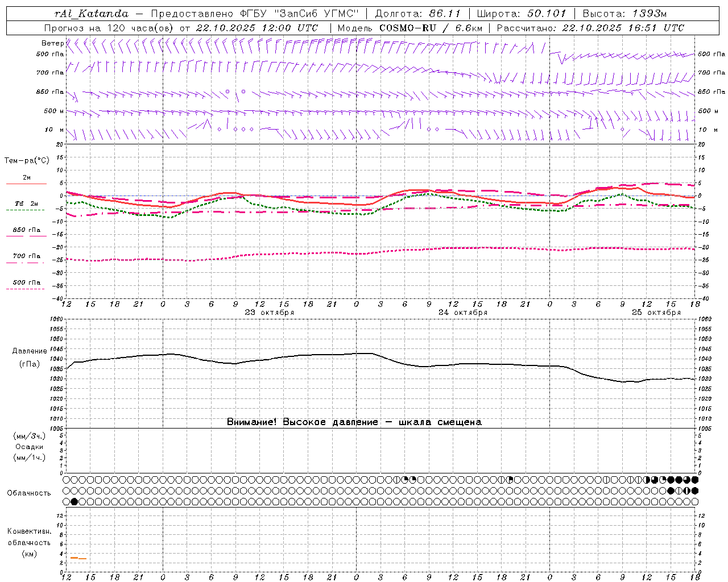Click the left-side 10 м wind level label
Screen dimensions: 728x582
(54, 130)
